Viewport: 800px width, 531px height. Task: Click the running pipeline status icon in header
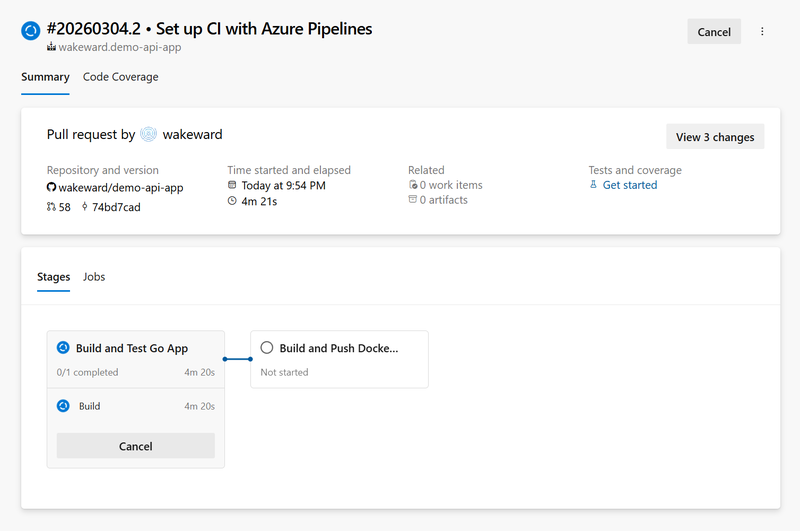[30, 31]
